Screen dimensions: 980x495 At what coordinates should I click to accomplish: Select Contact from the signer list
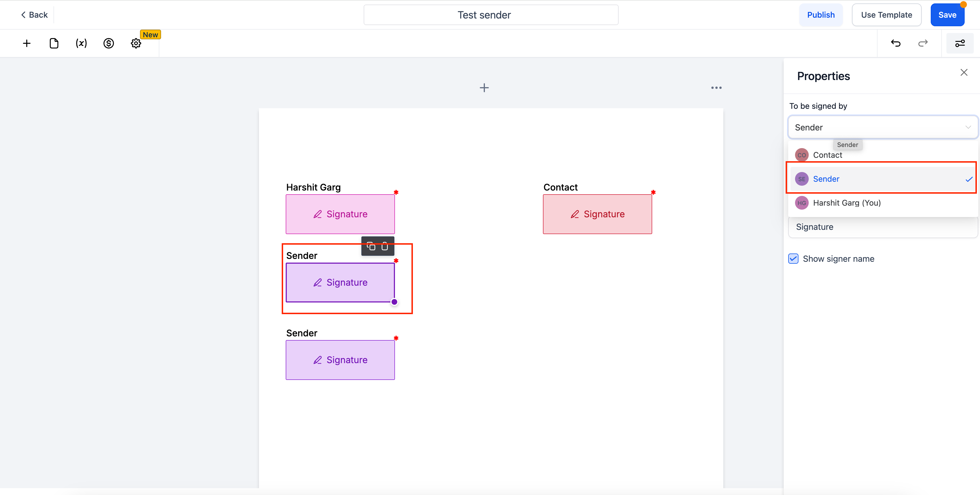[827, 155]
